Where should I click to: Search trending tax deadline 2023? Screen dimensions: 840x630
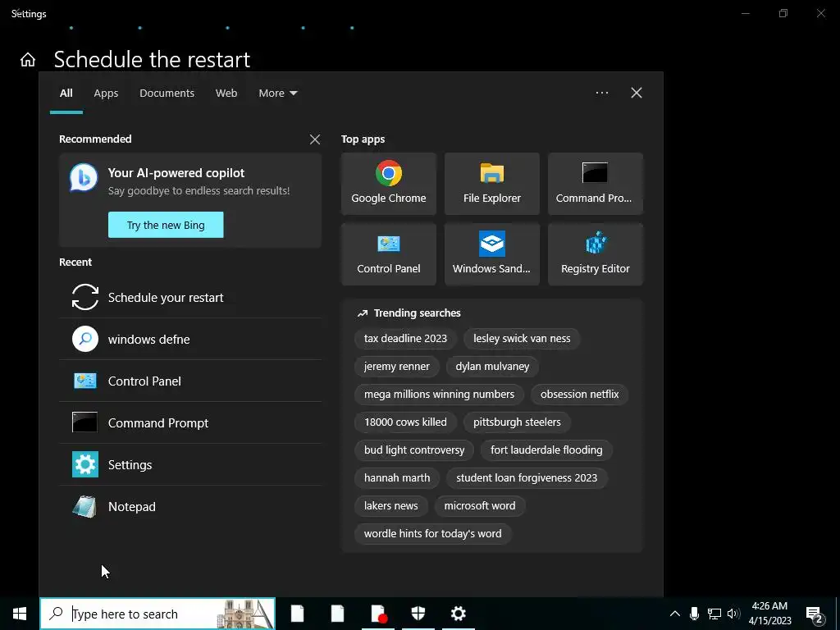click(x=405, y=339)
